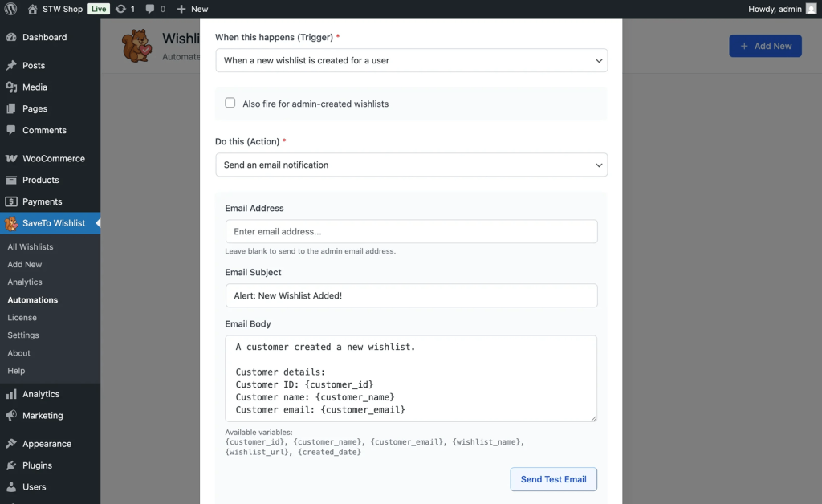The image size is (822, 504).
Task: Click the Add New button top right
Action: (765, 46)
